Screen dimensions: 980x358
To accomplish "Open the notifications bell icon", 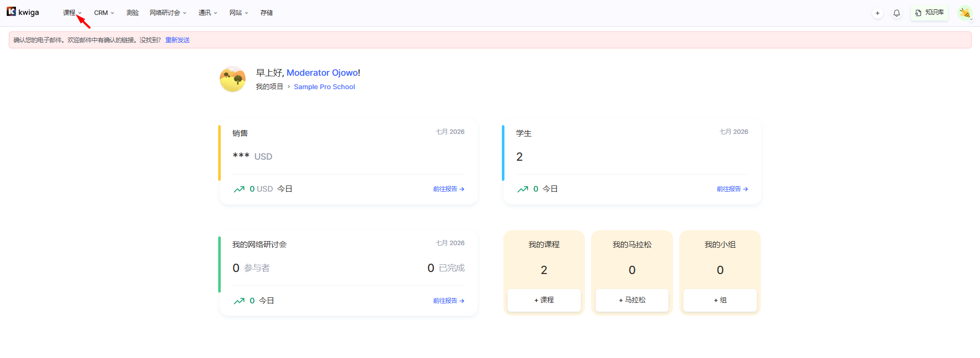I will coord(896,13).
